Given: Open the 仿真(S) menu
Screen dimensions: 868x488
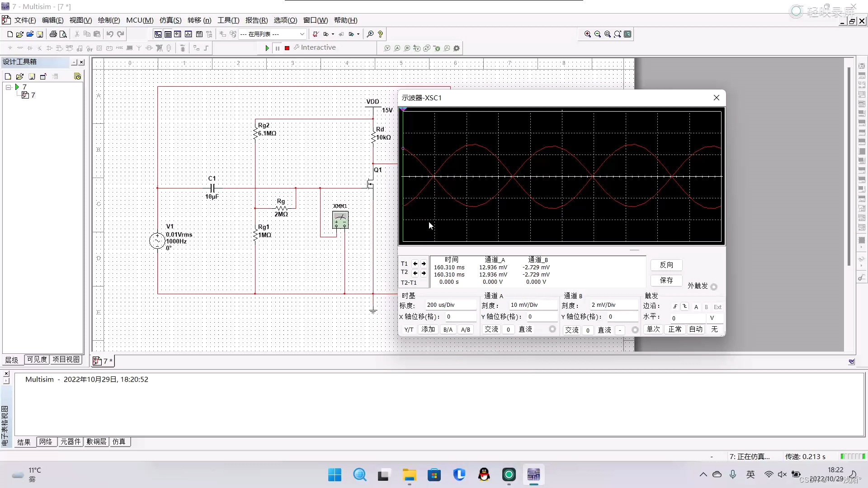Looking at the screenshot, I should (x=170, y=20).
